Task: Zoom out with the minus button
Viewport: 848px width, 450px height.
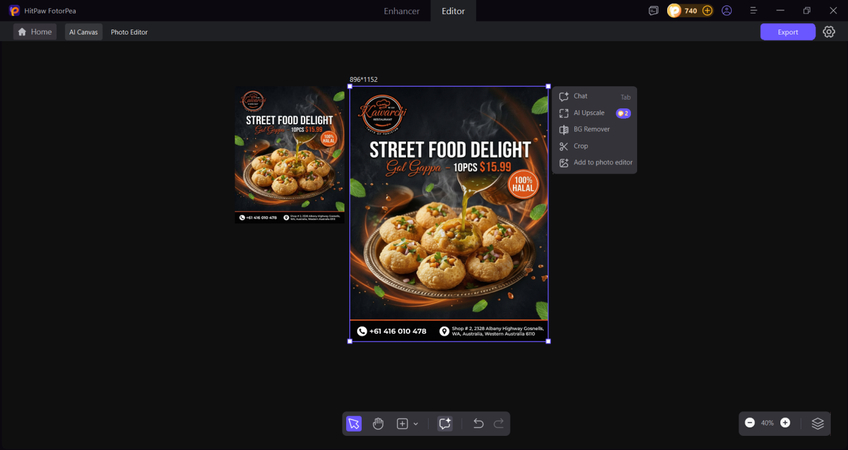Action: click(x=750, y=423)
